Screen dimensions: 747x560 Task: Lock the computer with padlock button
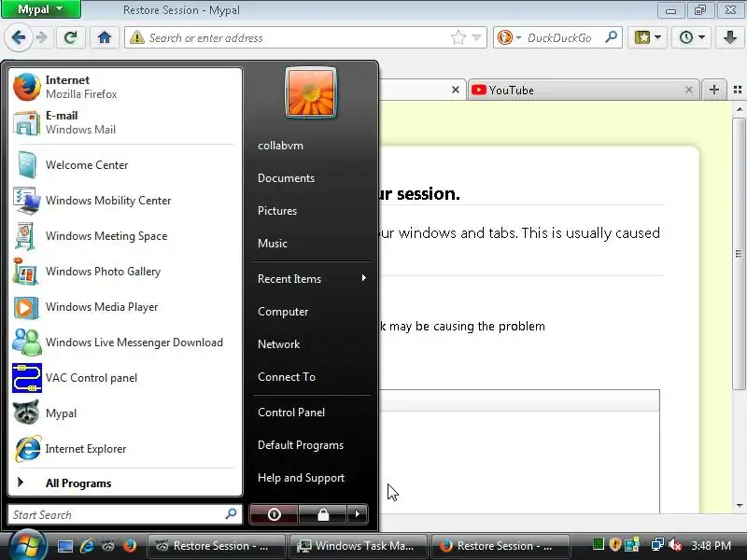[323, 514]
